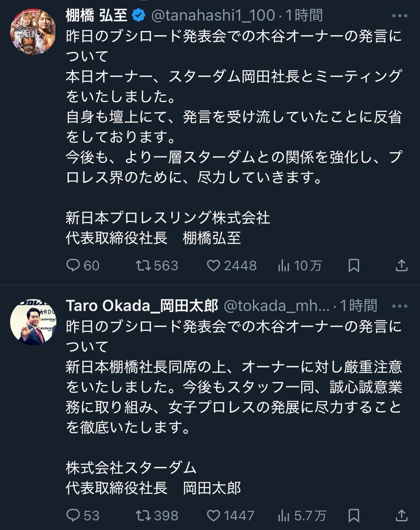View analytics on Tanahashi's tweet

(x=283, y=265)
